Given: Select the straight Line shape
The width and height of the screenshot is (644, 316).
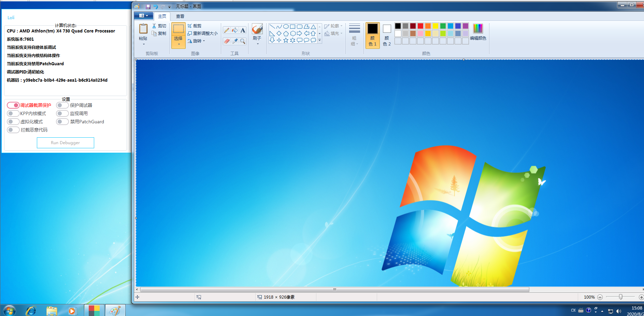Looking at the screenshot, I should point(272,27).
